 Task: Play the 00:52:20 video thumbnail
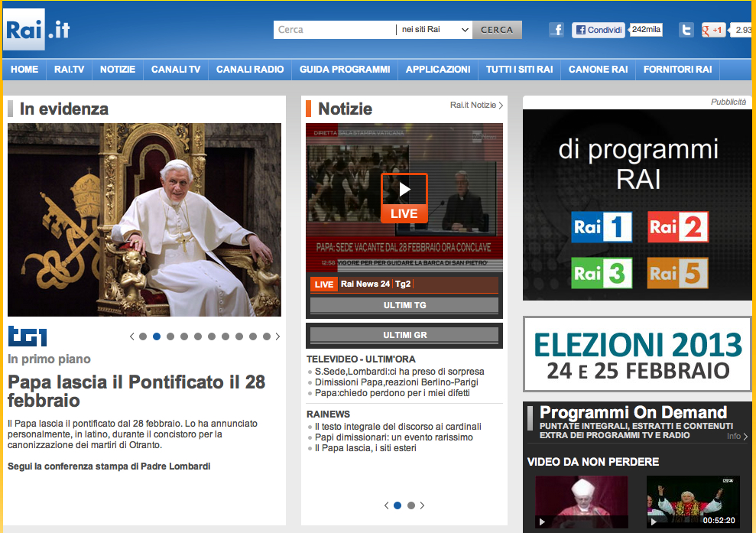click(693, 502)
